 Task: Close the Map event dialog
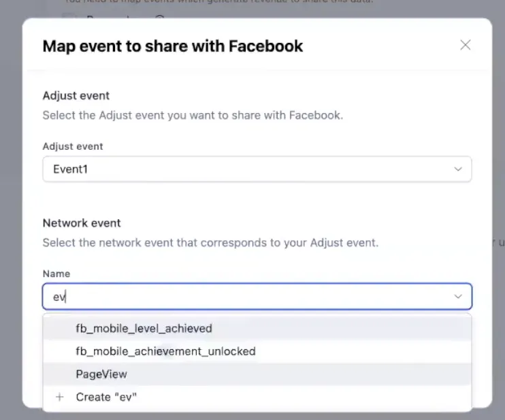pos(466,46)
